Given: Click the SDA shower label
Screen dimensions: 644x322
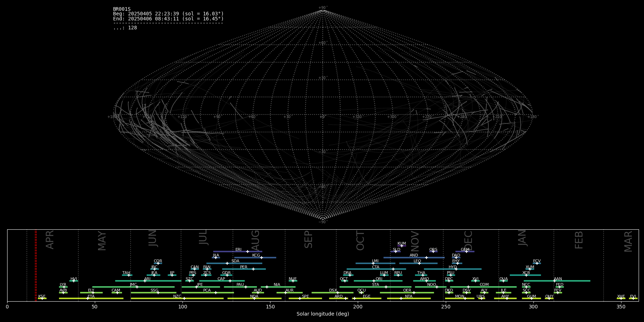Looking at the screenshot, I should pyautogui.click(x=235, y=261).
